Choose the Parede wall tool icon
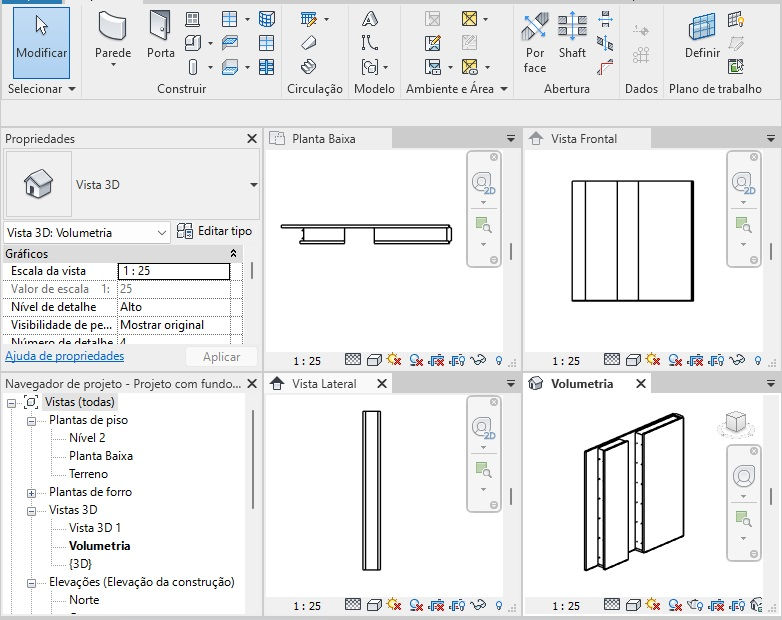The width and height of the screenshot is (782, 620). click(113, 26)
